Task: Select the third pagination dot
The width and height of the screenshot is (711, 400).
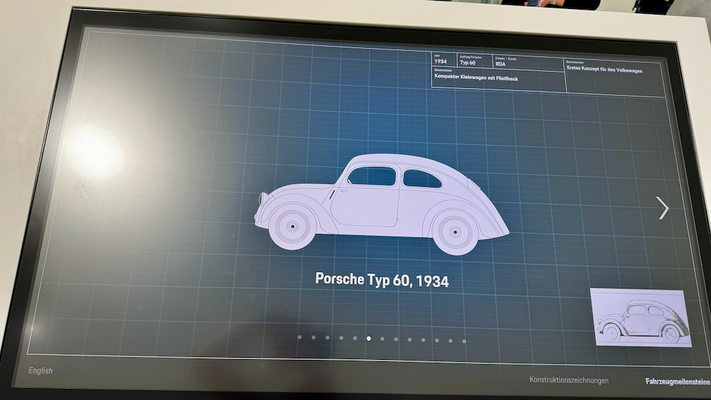Action: tap(327, 337)
